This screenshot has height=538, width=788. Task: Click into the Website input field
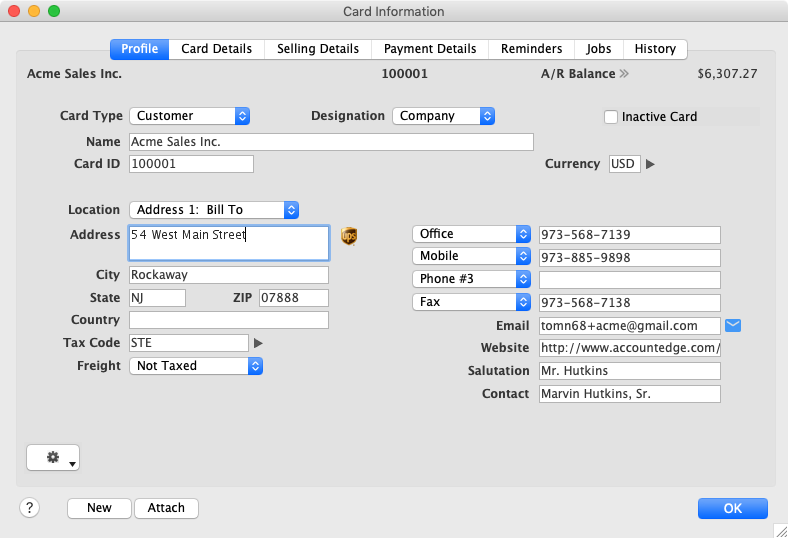pyautogui.click(x=630, y=349)
